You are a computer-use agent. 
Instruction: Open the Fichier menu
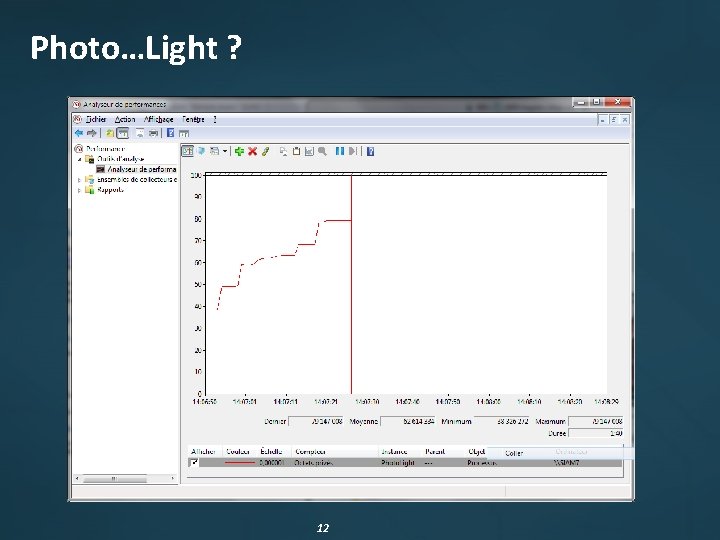click(x=96, y=119)
